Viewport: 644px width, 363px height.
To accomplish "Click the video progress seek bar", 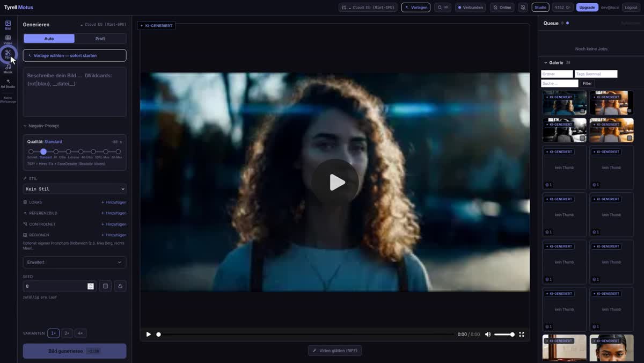I will point(306,335).
